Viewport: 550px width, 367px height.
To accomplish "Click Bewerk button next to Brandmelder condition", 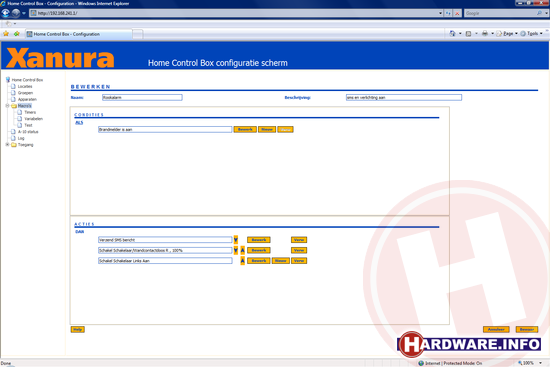I will coord(245,129).
